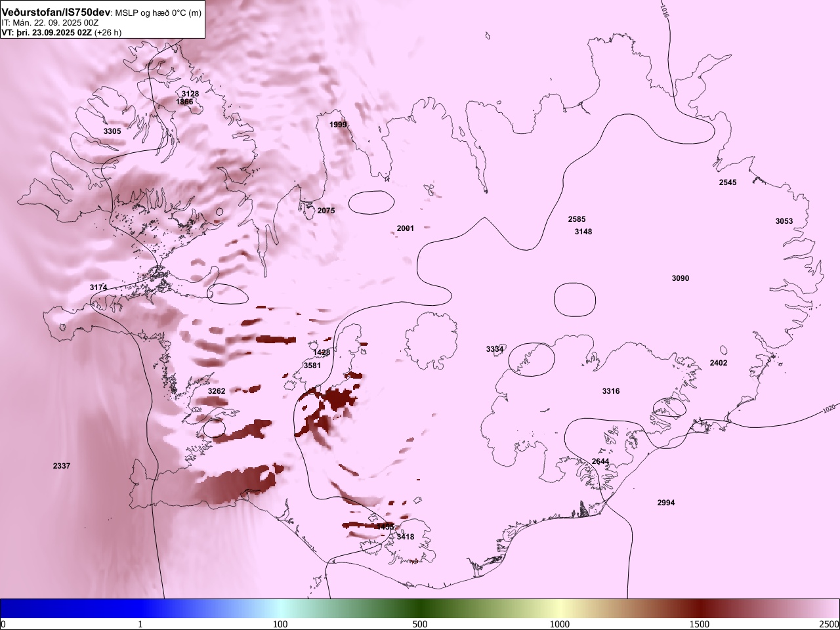Screen dimensions: 840x630
Task: Click the 1 label on the color scale
Action: point(140,623)
